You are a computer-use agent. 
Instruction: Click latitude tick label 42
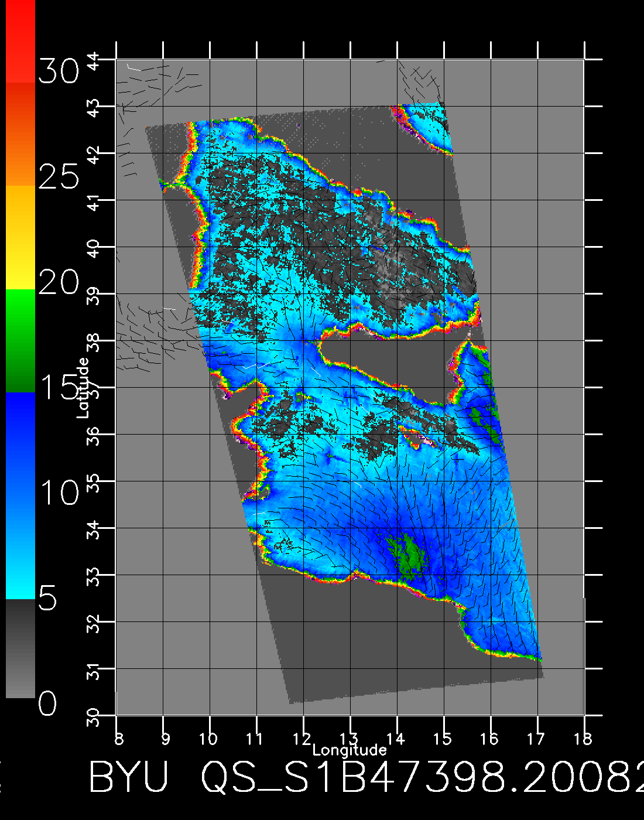coord(94,154)
